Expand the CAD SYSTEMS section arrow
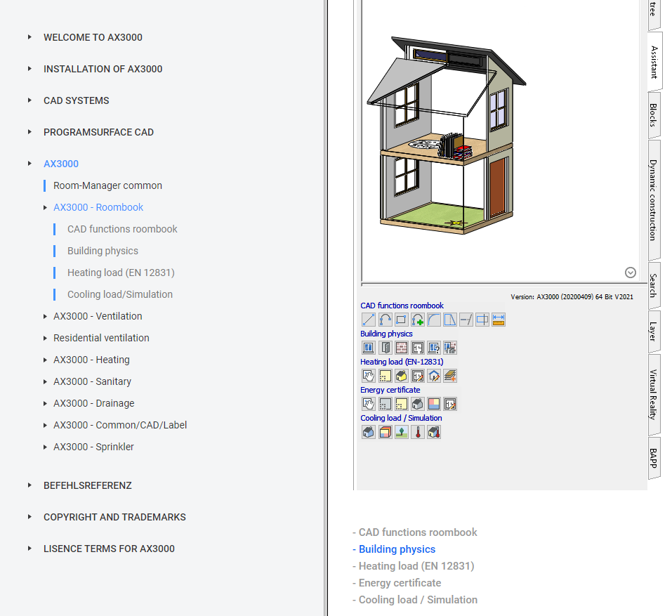The image size is (672, 616). [29, 100]
